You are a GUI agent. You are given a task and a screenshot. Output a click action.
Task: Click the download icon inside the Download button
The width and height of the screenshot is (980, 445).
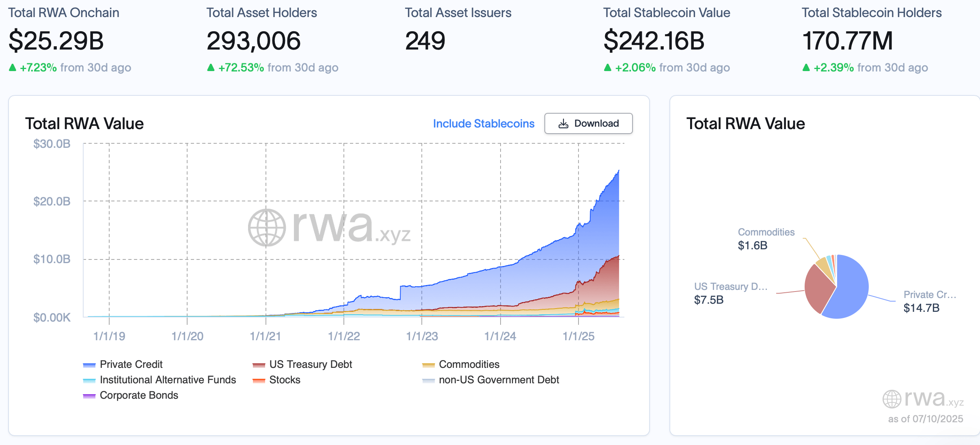click(x=564, y=123)
